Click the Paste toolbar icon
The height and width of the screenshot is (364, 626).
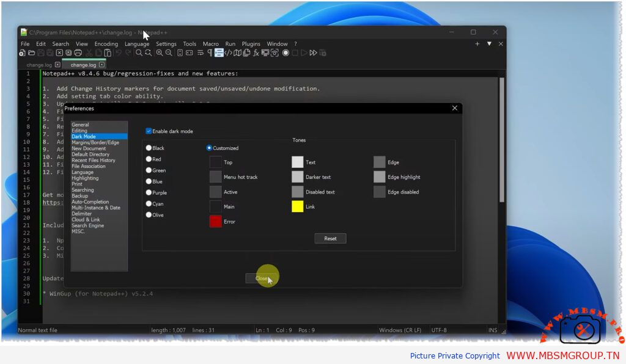tap(108, 53)
